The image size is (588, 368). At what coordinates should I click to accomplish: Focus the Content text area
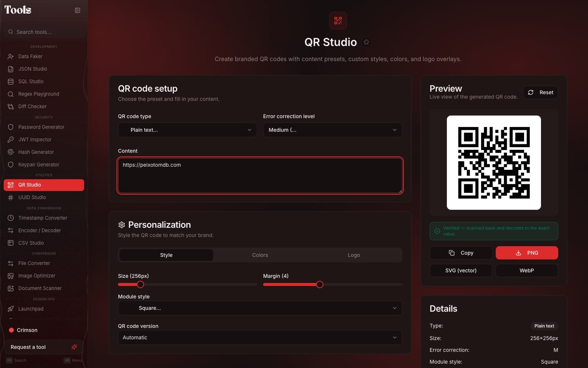(260, 176)
